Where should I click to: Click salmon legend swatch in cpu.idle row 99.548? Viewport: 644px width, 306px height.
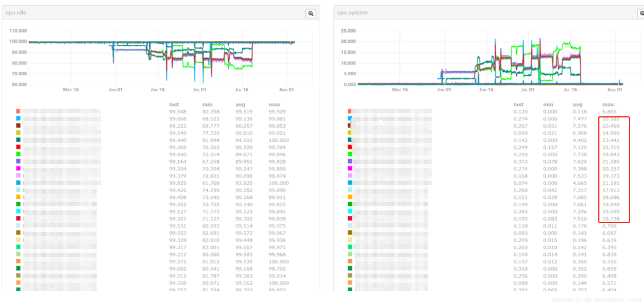[18, 111]
